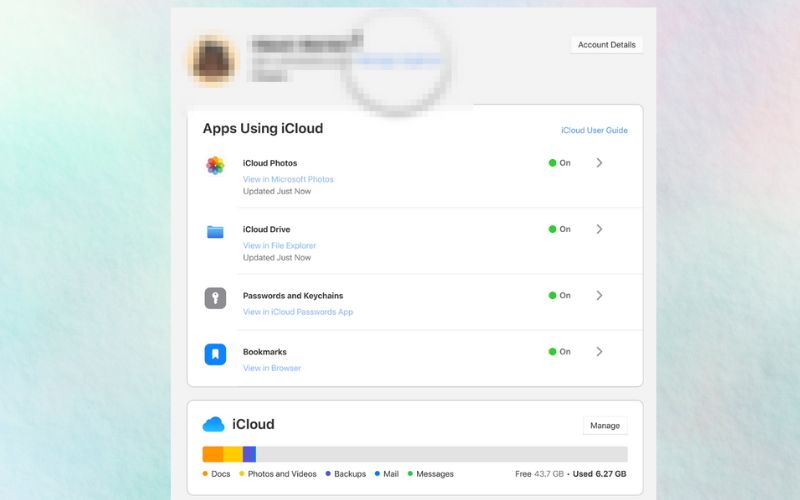Click the blurred profile avatar picture

[x=213, y=60]
